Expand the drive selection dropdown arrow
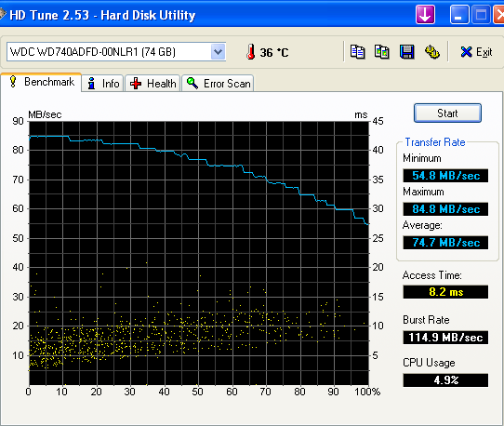This screenshot has height=426, width=504. [218, 51]
